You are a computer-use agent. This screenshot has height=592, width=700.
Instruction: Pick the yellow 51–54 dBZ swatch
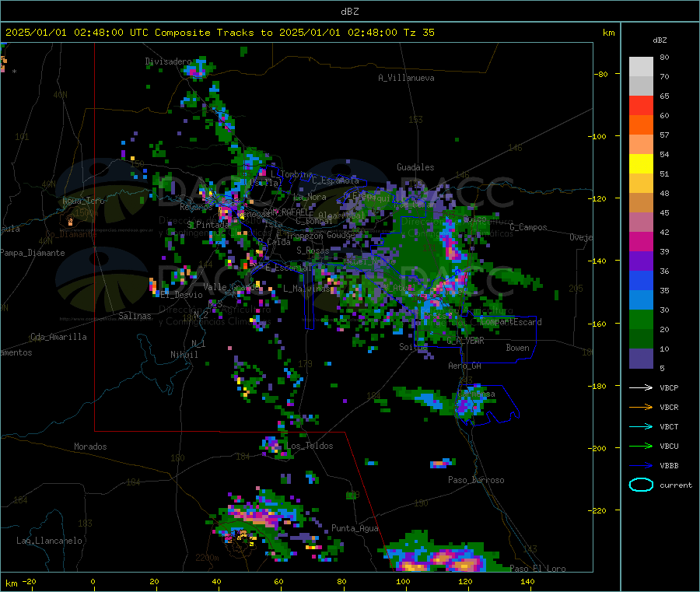click(641, 164)
